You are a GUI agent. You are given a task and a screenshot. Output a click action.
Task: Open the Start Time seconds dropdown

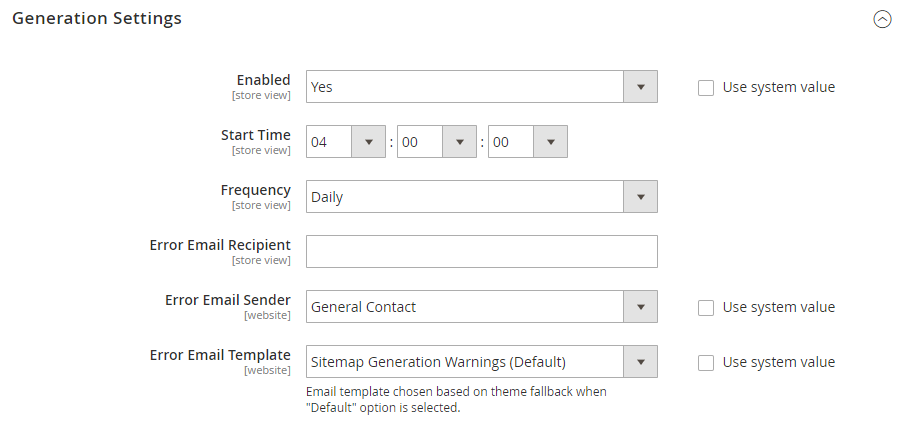coord(528,142)
